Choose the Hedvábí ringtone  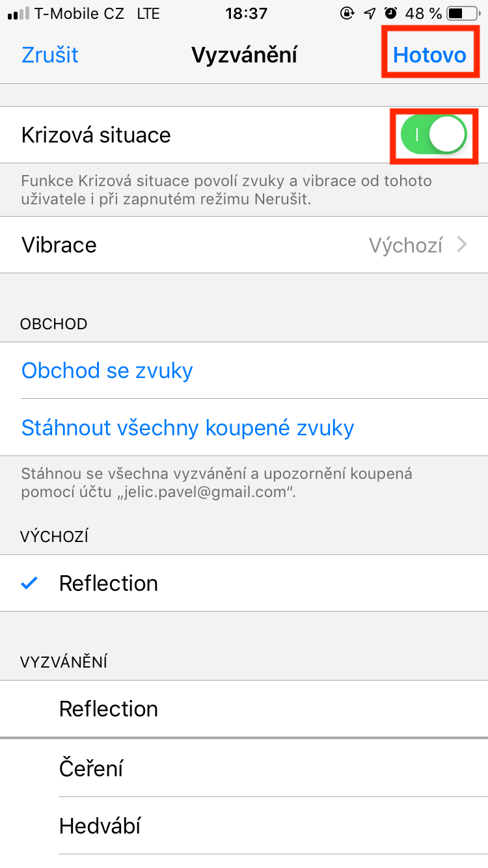100,826
